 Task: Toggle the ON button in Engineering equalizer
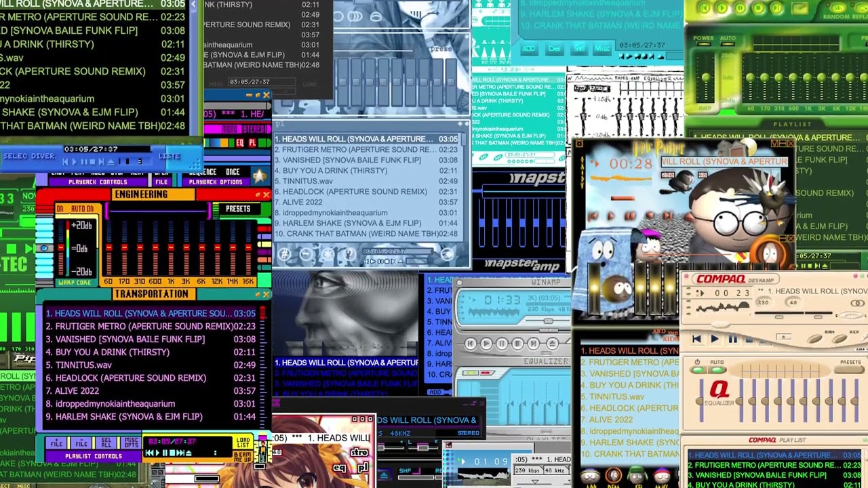(60, 209)
